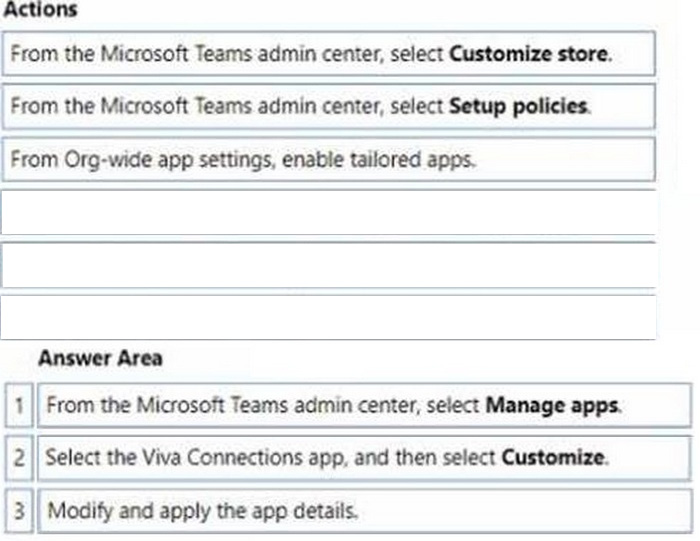Select the Customize store action item
The height and width of the screenshot is (541, 700).
coord(329,54)
